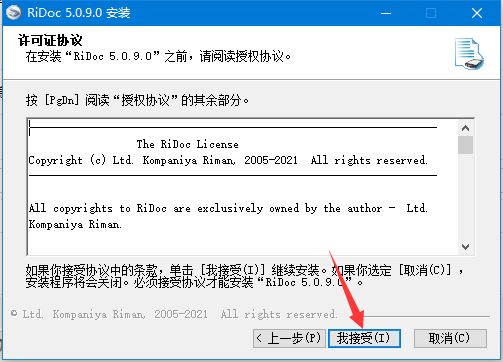Viewport: 503px width, 362px height.
Task: Click the footer "© Ltd. Kompaniya Riman" text
Action: 174,314
